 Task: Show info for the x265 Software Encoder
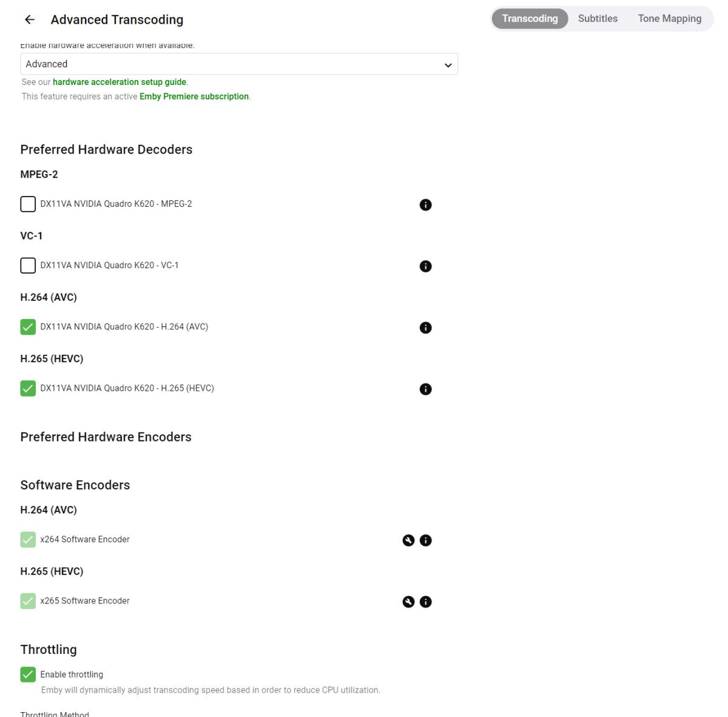coord(426,602)
